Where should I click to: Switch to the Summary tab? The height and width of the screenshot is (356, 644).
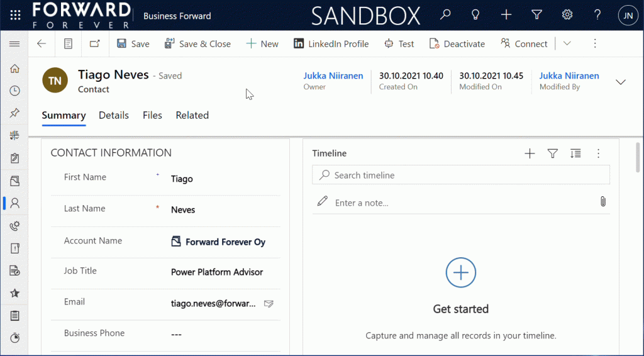pyautogui.click(x=64, y=115)
